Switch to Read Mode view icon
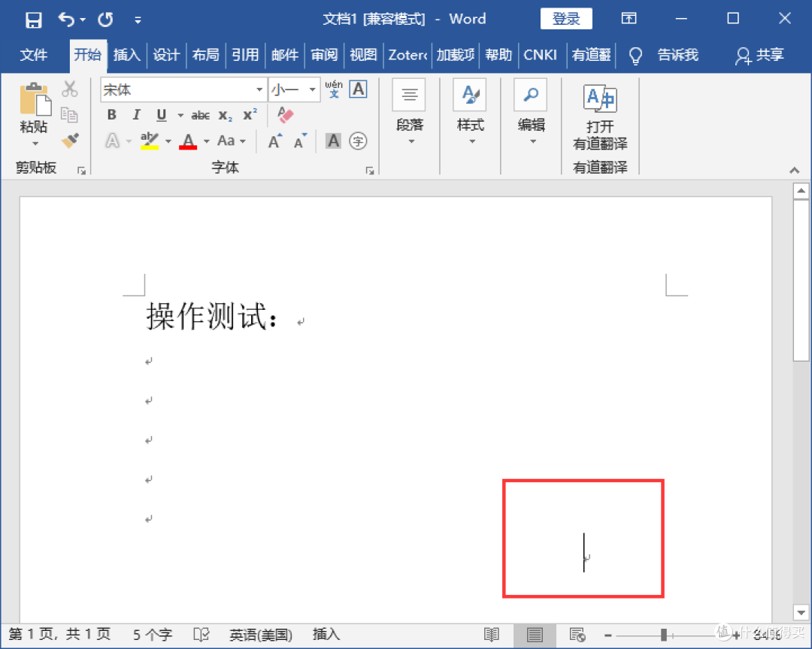 coord(492,635)
